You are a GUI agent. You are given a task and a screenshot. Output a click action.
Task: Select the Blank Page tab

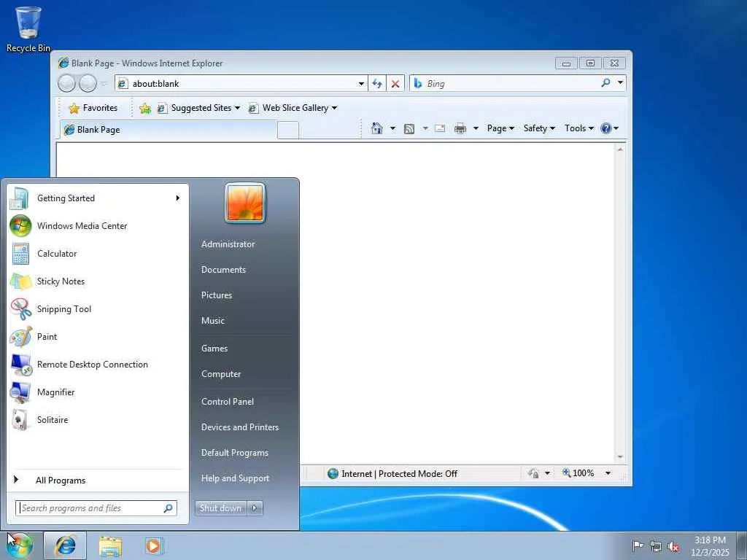coord(169,130)
